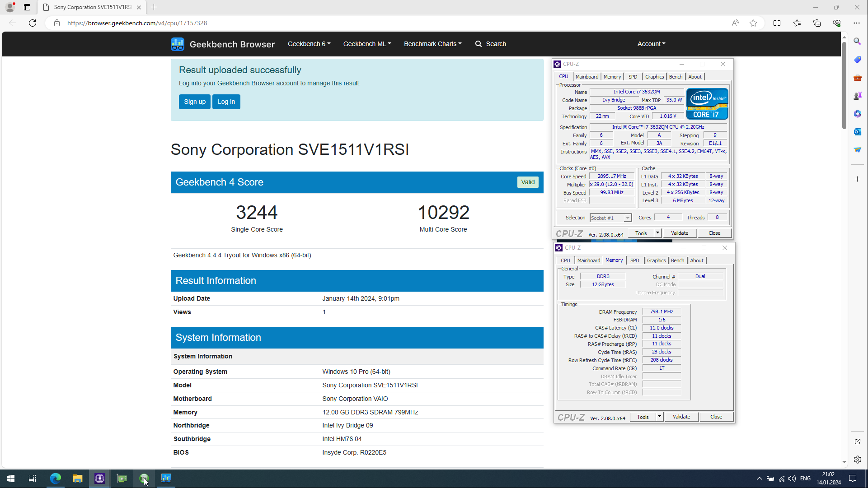Open File Explorer from taskbar

[x=78, y=479]
